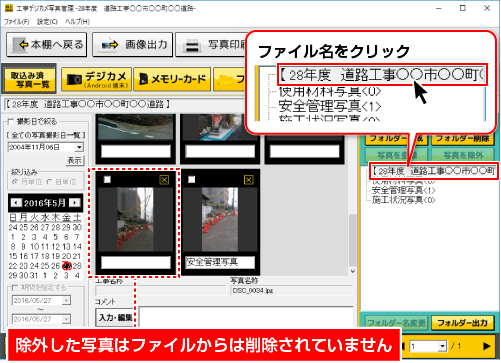This screenshot has width=501, height=363.
Task: Enable 撮影日で絞る checkbox
Action: coord(11,122)
